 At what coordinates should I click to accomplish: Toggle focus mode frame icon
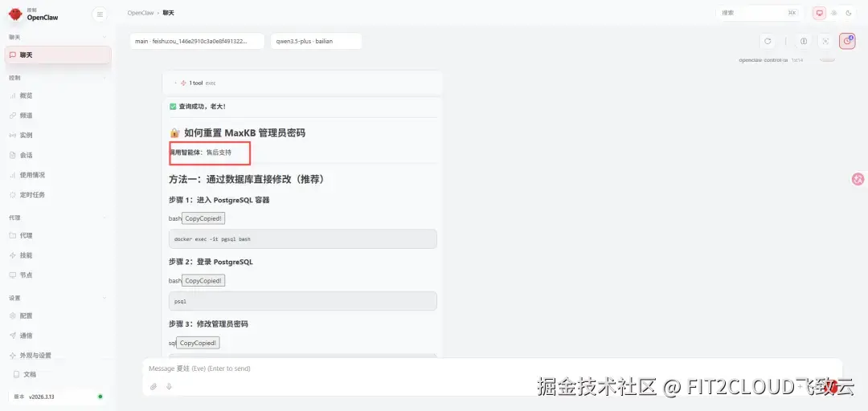pyautogui.click(x=826, y=41)
